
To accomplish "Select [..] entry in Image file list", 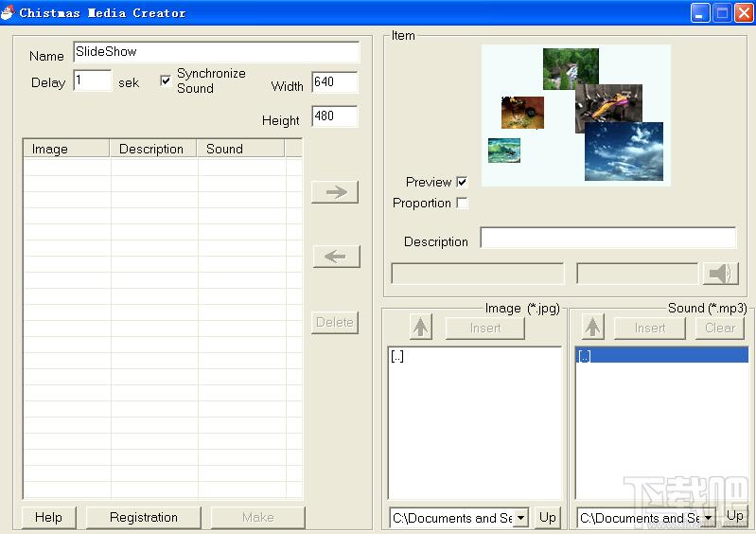I will coord(474,357).
